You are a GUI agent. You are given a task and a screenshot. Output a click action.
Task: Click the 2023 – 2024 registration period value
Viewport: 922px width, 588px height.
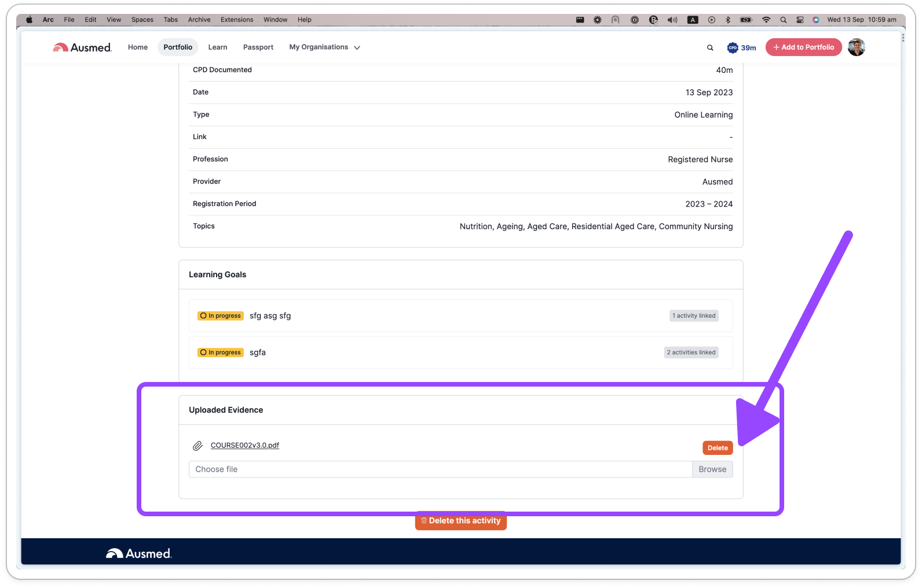pyautogui.click(x=709, y=204)
